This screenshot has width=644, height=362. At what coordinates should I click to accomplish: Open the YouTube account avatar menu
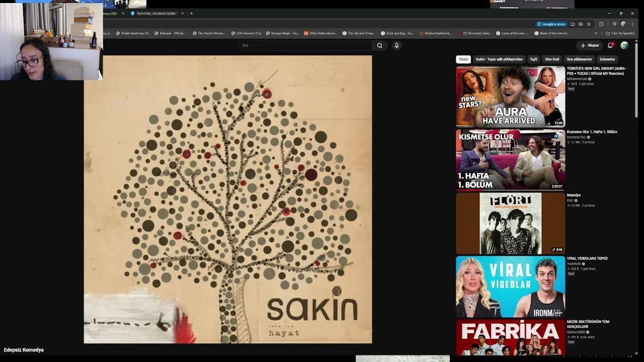pyautogui.click(x=624, y=45)
